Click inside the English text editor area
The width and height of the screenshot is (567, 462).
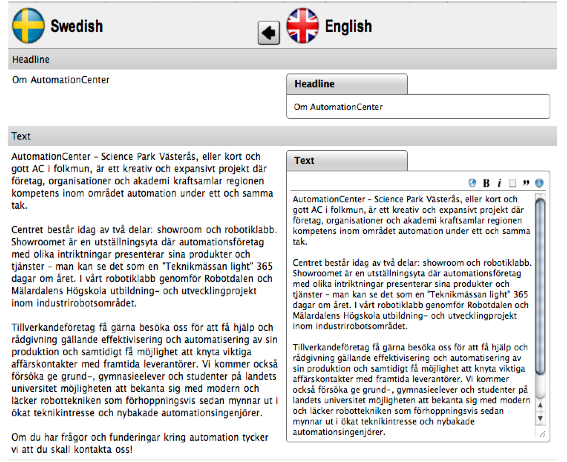tap(412, 315)
